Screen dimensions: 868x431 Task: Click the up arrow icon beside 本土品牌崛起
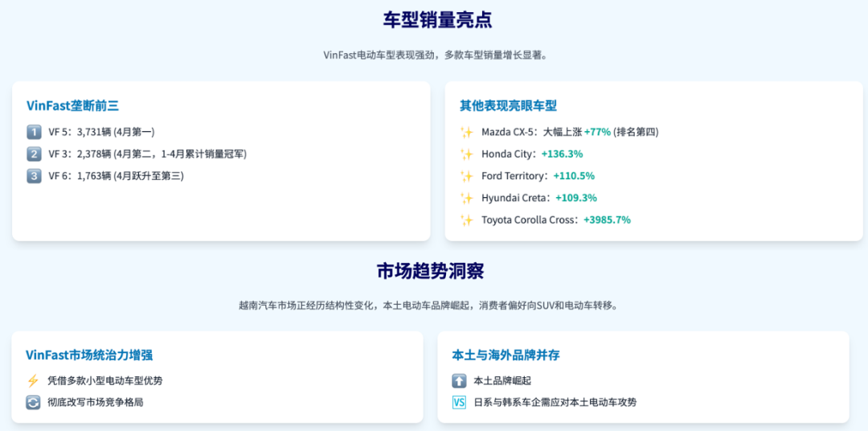pos(459,380)
